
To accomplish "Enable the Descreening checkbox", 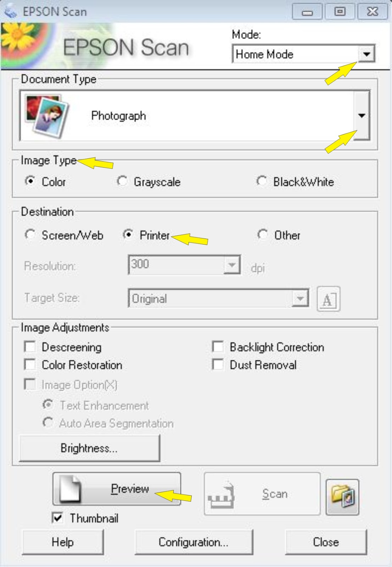I will click(30, 347).
